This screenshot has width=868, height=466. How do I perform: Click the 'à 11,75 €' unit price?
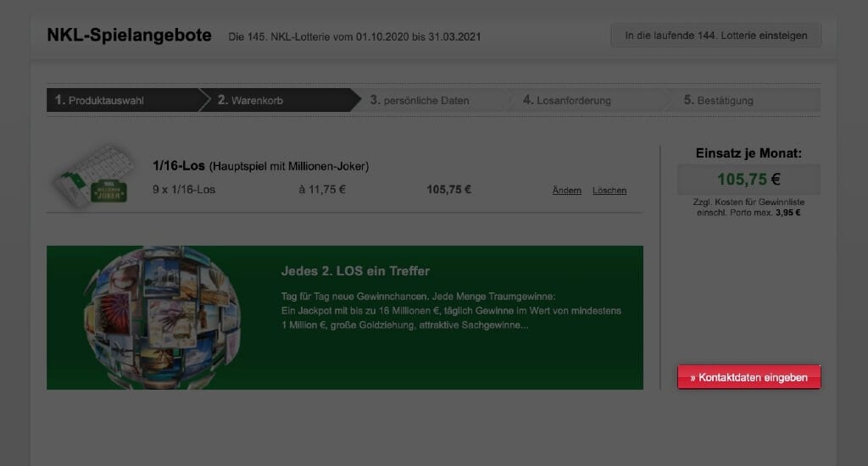(x=322, y=189)
